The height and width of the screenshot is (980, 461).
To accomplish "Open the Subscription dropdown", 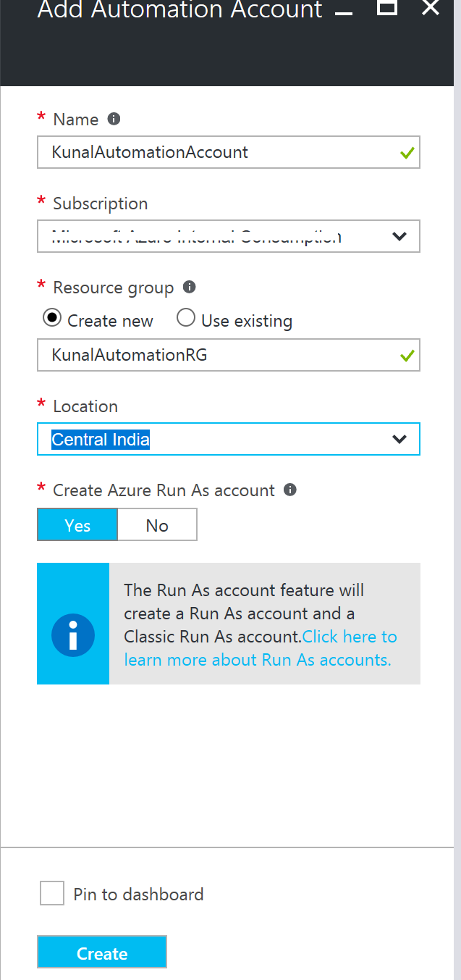I will [x=228, y=236].
